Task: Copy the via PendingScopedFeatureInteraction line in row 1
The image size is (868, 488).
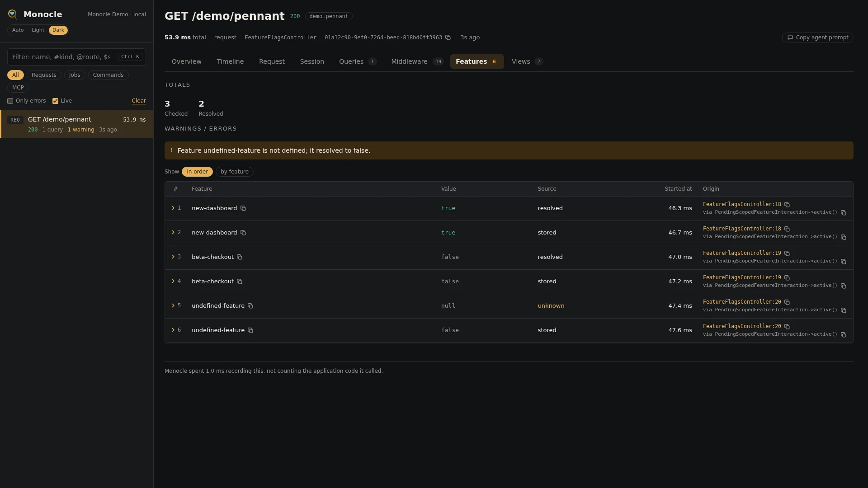Action: coord(844,213)
